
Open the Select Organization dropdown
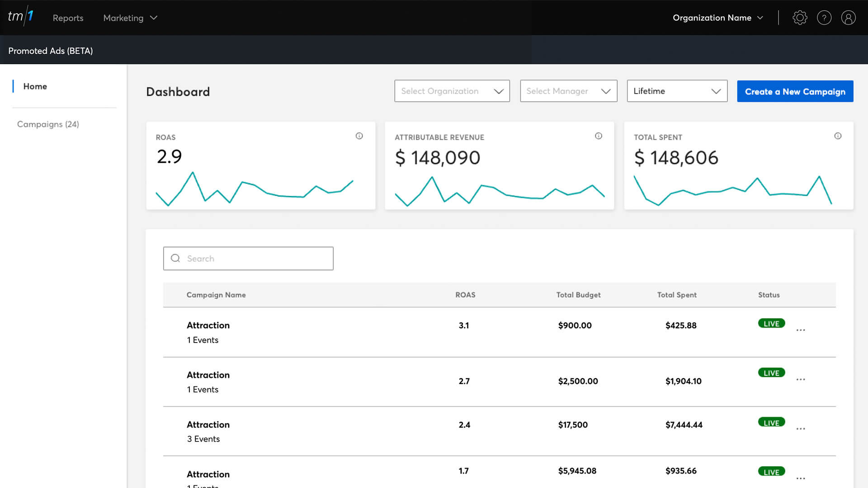click(x=452, y=91)
